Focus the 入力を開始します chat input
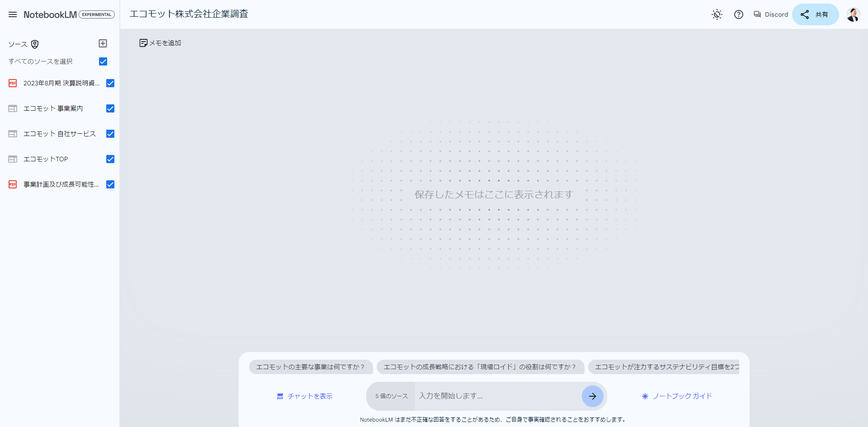Screen dimensions: 868x427 pyautogui.click(x=497, y=396)
